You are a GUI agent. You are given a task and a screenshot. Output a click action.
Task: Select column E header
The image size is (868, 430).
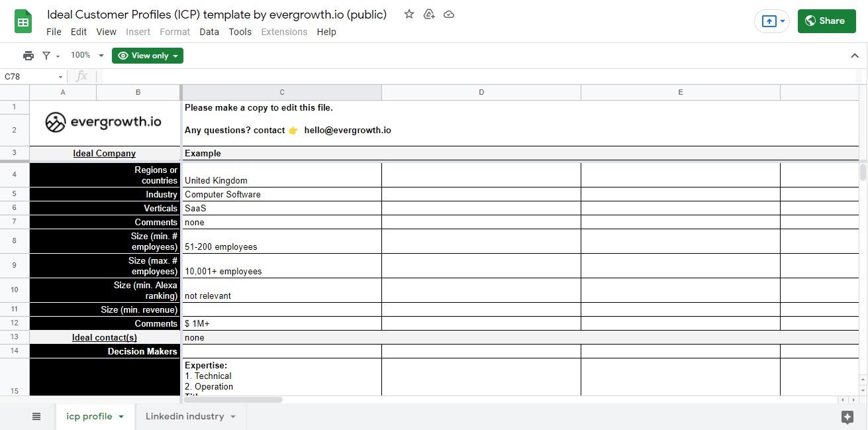coord(681,92)
